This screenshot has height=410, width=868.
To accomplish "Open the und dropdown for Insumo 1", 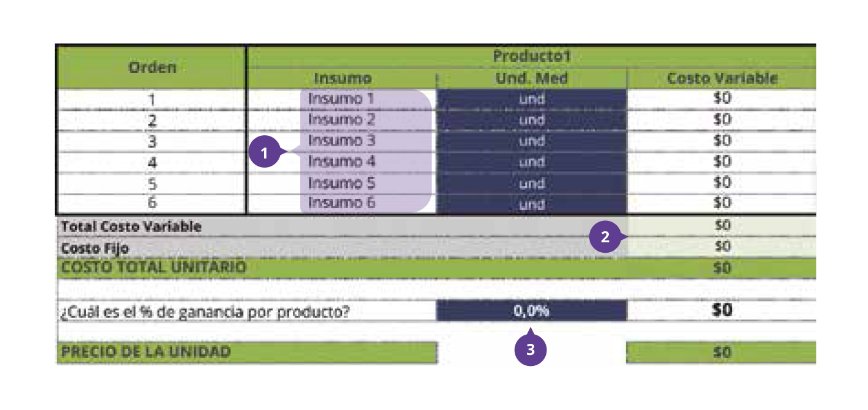I will click(x=531, y=99).
